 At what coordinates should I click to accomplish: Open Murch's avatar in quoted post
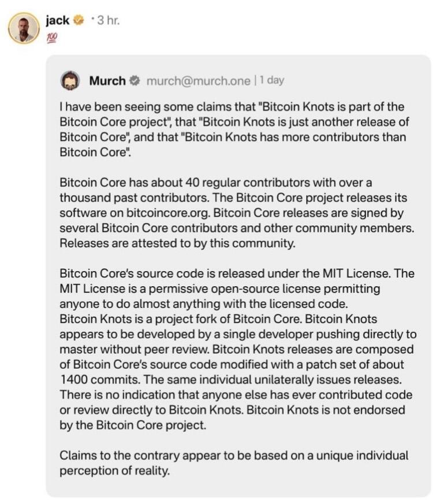pyautogui.click(x=70, y=80)
